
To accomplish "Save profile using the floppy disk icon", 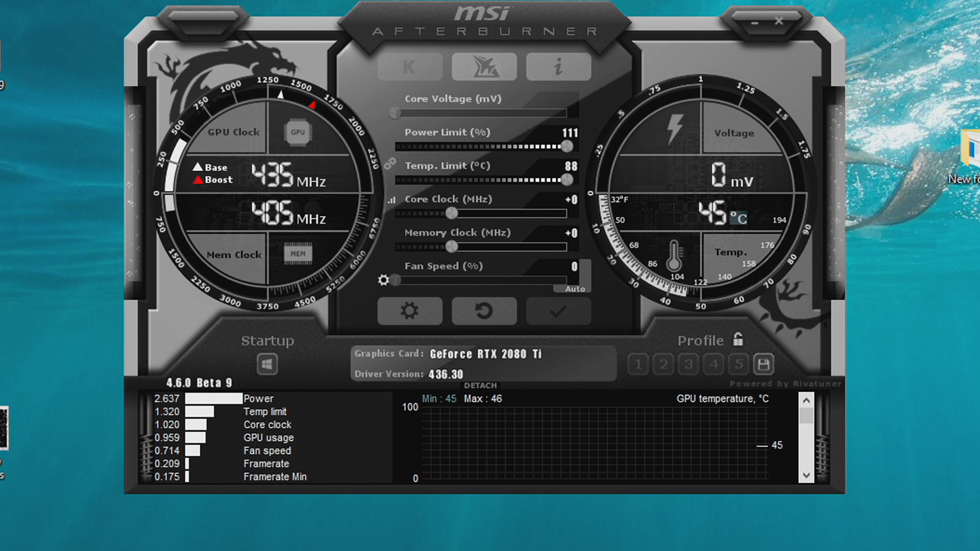I will [764, 364].
